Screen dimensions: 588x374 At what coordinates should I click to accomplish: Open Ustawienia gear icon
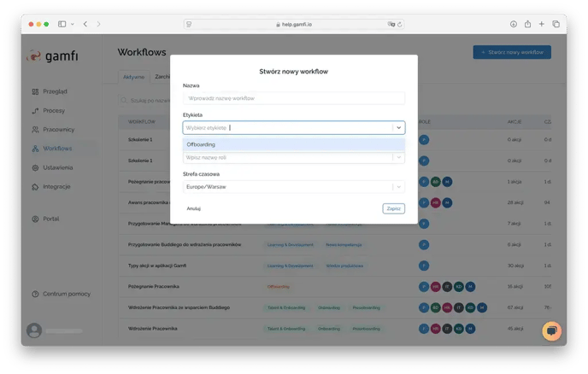click(35, 167)
